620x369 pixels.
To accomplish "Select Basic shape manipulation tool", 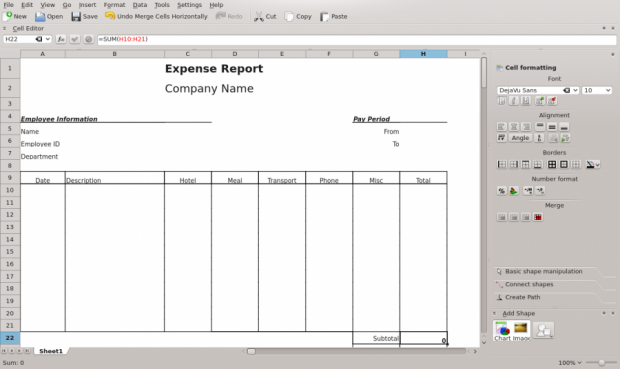I will [545, 271].
